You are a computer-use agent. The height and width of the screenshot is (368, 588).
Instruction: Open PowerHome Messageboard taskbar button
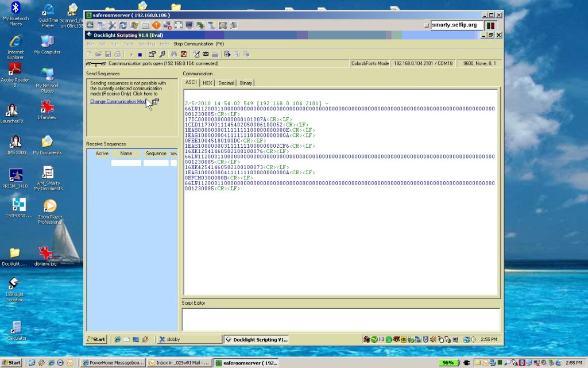point(113,363)
